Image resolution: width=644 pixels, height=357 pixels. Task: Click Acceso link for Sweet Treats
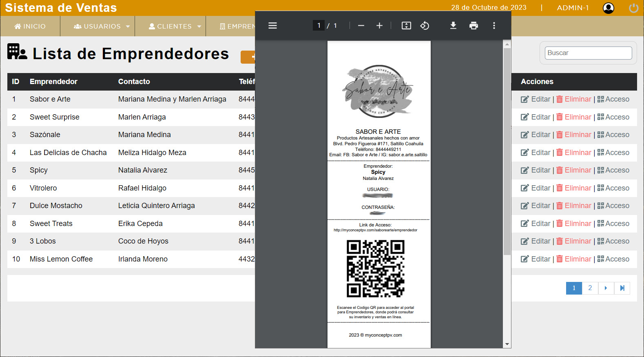[x=617, y=224]
